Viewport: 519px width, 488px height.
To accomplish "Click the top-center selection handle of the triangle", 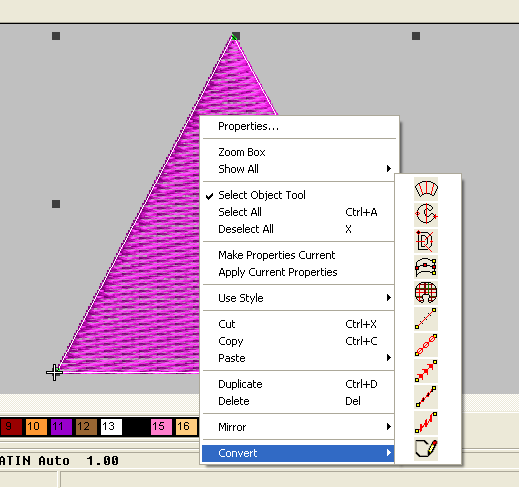I will point(236,36).
